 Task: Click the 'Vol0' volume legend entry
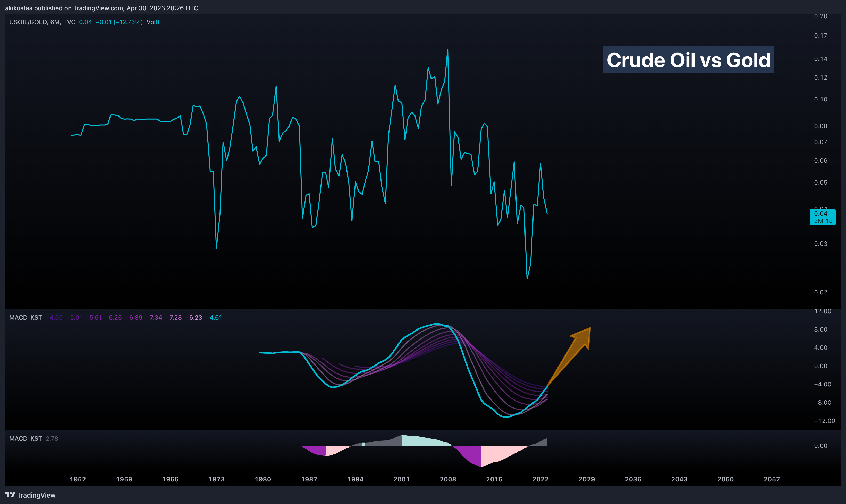tap(153, 22)
